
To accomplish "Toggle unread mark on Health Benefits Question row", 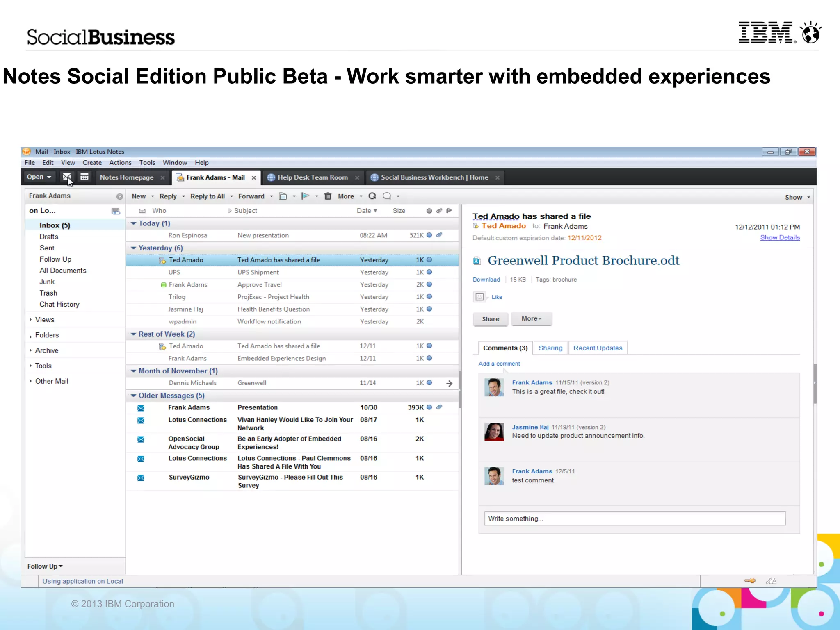I will (429, 309).
